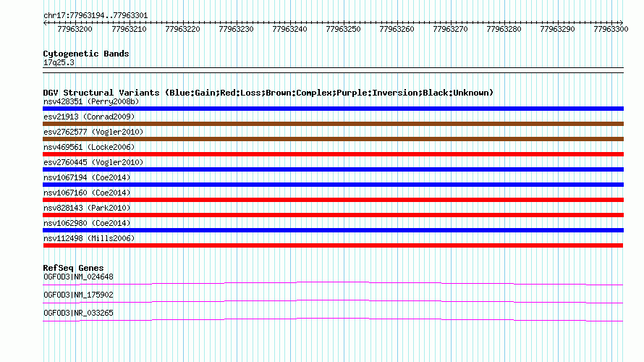Click the brown complex bar for esv2762577

coord(333,139)
